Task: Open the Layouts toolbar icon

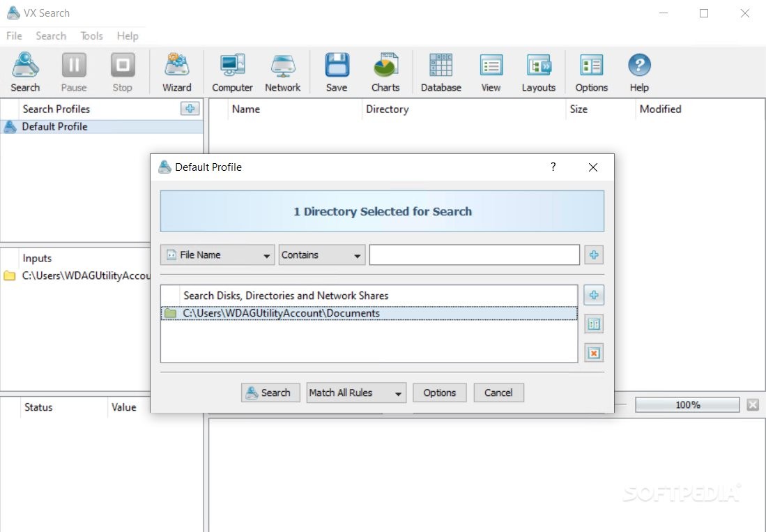Action: coord(539,73)
